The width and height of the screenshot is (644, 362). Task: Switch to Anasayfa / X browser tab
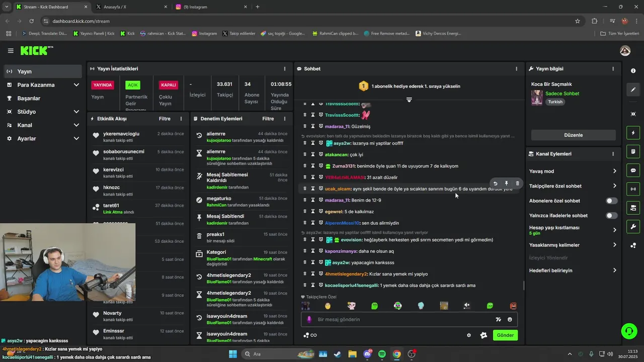131,7
